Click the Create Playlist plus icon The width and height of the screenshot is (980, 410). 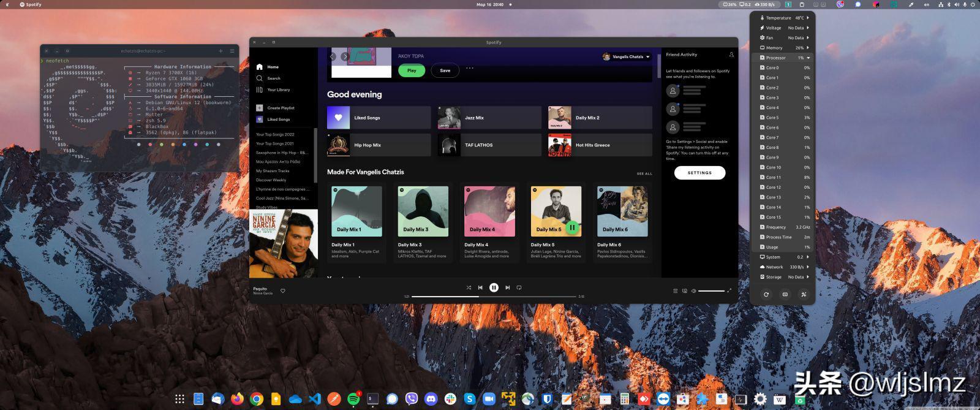point(260,108)
